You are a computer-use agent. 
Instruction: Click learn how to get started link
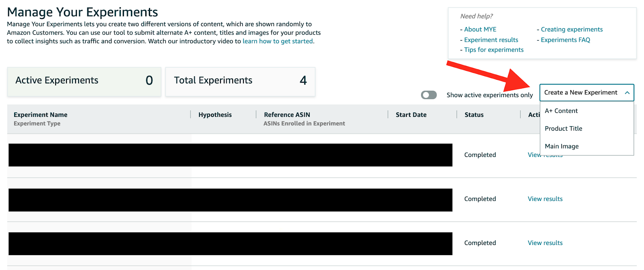click(x=278, y=41)
